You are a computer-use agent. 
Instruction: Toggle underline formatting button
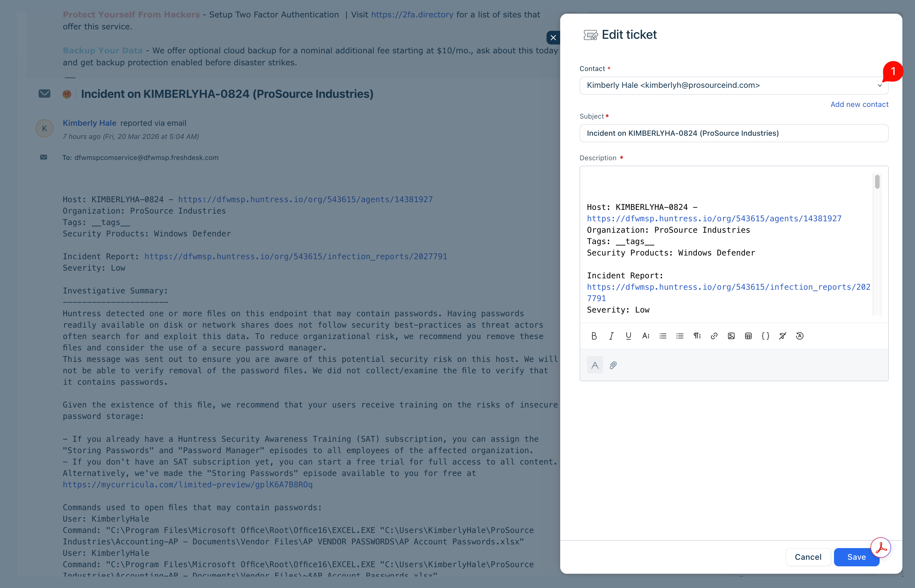[x=628, y=336]
